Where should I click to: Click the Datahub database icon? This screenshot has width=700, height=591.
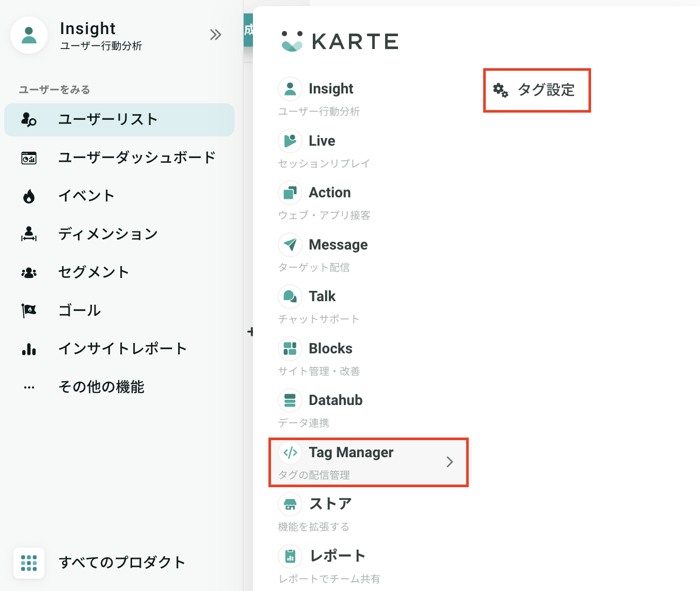pos(290,400)
